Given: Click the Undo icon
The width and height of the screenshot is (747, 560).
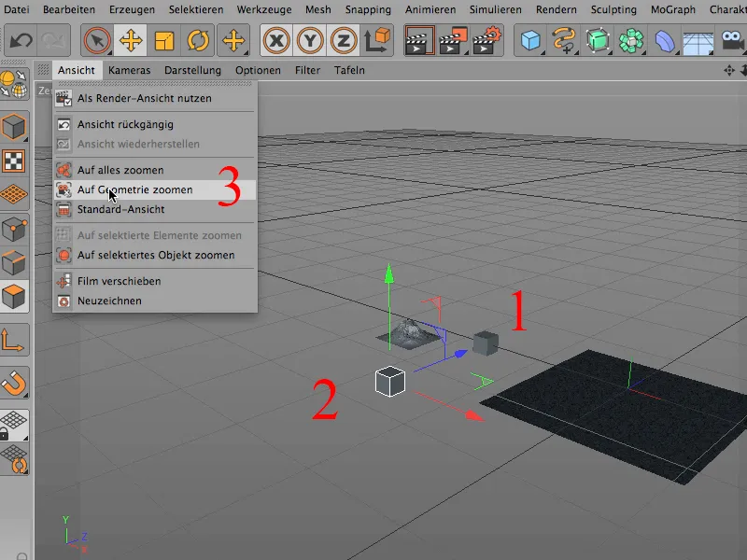Looking at the screenshot, I should (21, 37).
